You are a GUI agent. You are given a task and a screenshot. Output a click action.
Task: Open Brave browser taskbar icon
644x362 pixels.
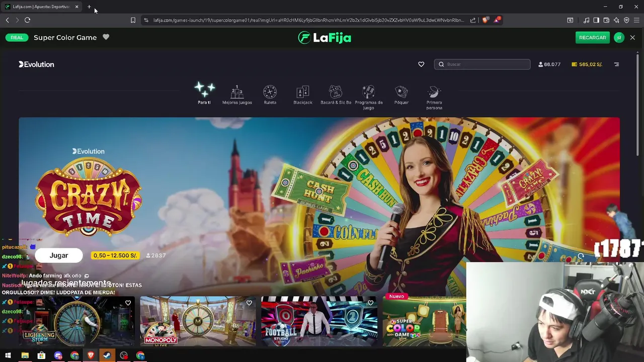(x=91, y=355)
